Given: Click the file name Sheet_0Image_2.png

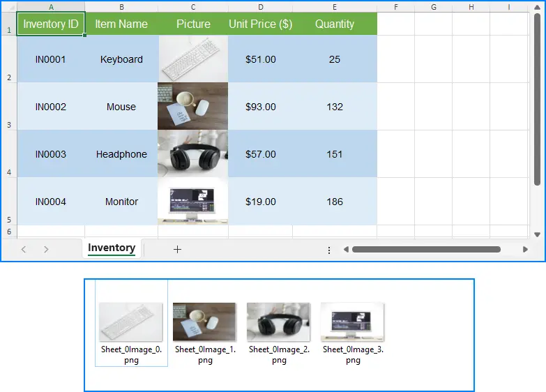Looking at the screenshot, I should coord(279,355).
